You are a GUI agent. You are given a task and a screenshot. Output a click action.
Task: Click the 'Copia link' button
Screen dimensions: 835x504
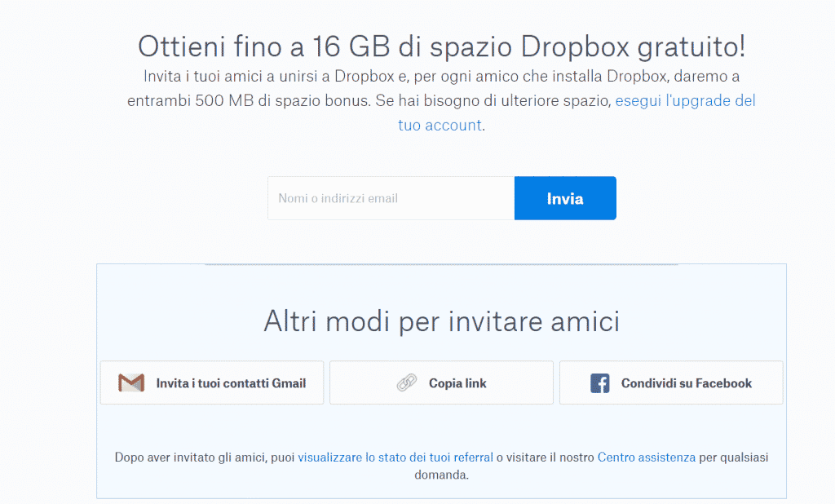click(441, 382)
